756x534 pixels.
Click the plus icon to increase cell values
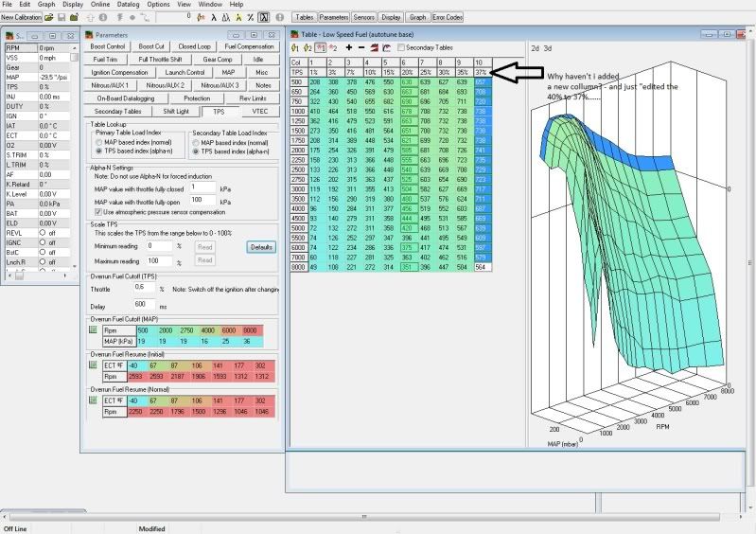click(349, 46)
